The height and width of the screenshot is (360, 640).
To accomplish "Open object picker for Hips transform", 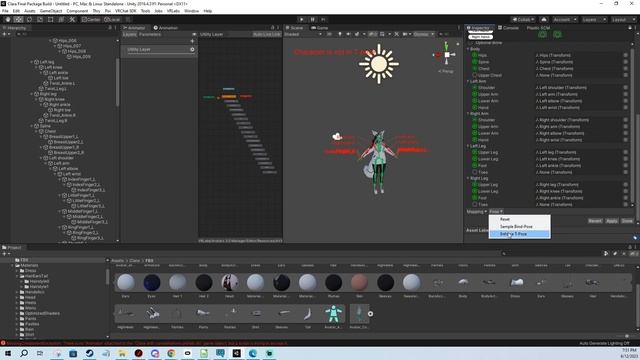I will pos(625,55).
